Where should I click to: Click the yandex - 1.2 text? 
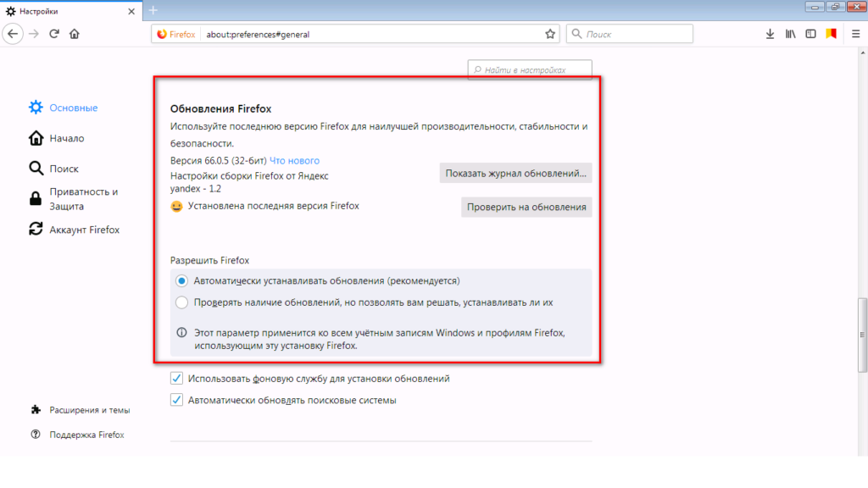tap(196, 189)
